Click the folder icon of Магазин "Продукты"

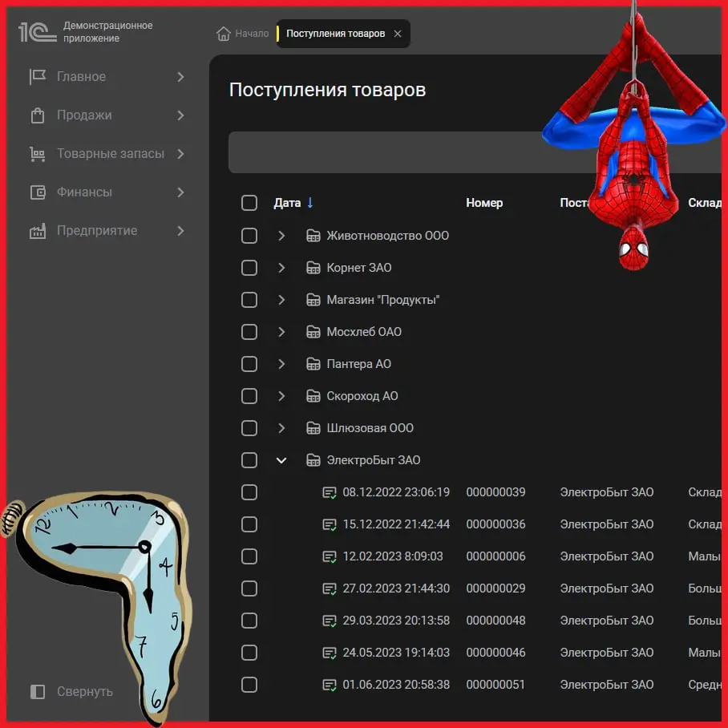click(x=313, y=300)
